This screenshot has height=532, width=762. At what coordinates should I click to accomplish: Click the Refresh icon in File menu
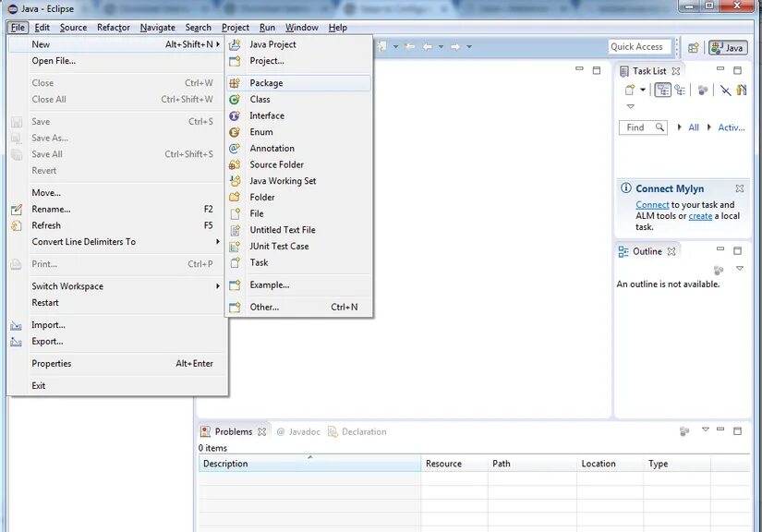pyautogui.click(x=17, y=225)
